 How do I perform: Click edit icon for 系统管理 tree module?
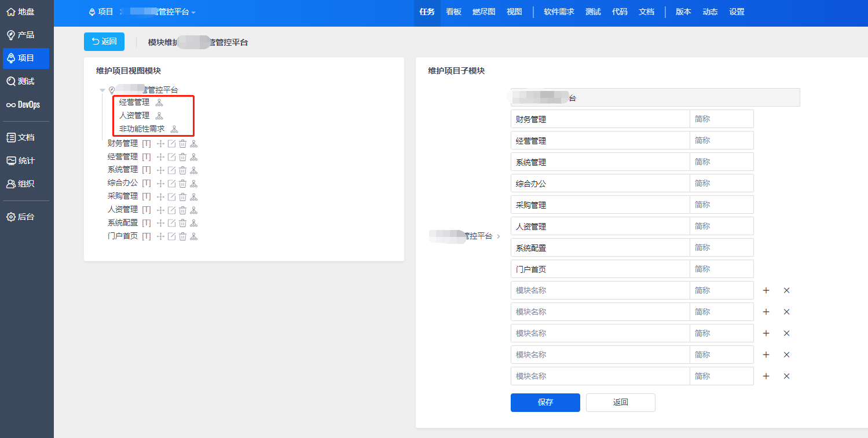coord(171,170)
